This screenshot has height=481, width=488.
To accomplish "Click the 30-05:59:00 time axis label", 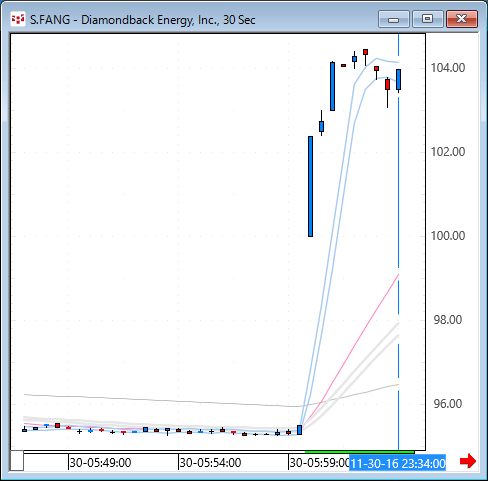I will coord(319,463).
